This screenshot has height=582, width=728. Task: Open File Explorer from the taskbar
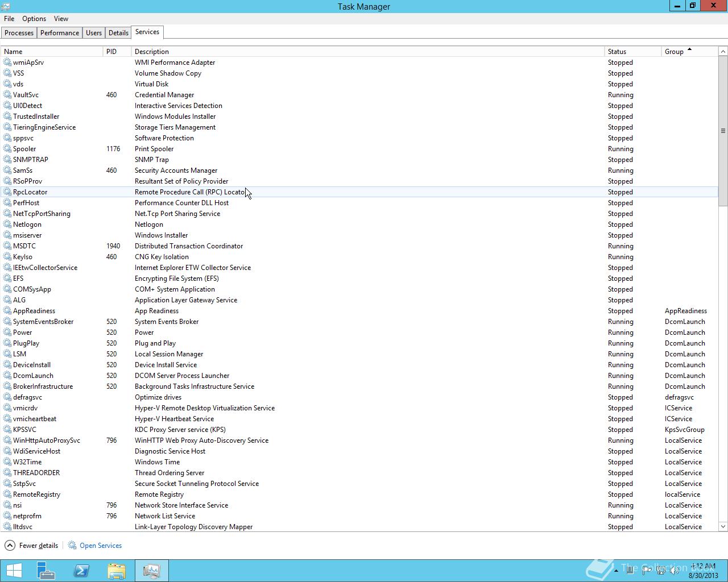pos(117,571)
